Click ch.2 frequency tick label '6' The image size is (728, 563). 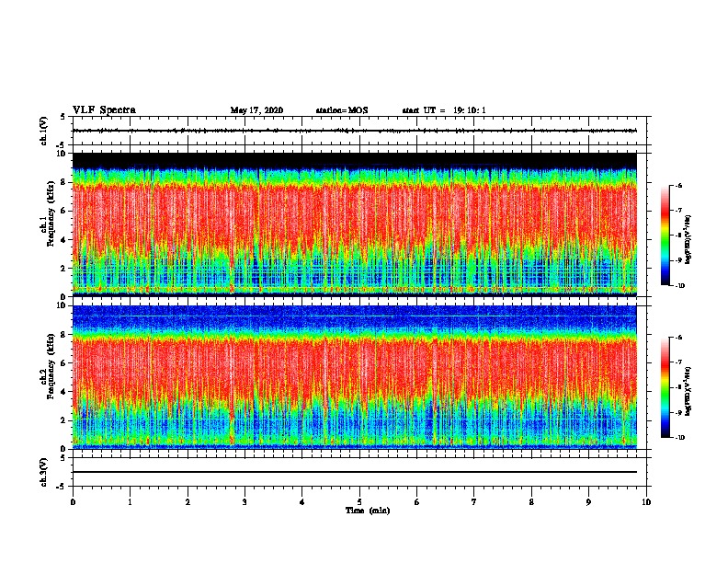[x=63, y=363]
